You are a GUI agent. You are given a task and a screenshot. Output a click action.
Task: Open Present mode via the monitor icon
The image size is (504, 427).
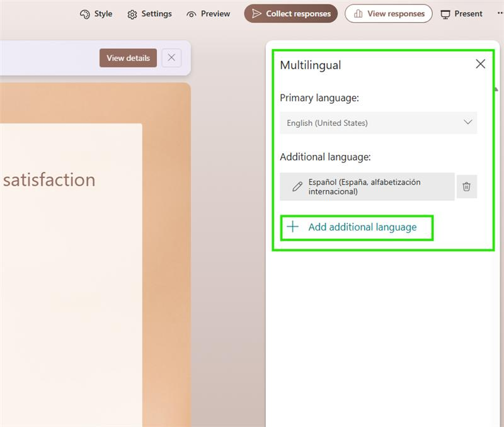446,13
